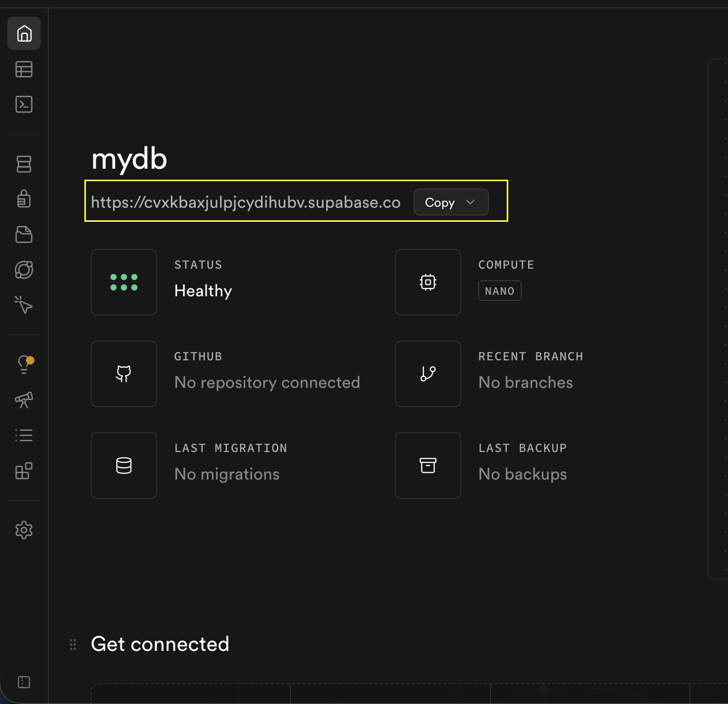
Task: Click the NANO compute badge
Action: tap(500, 291)
